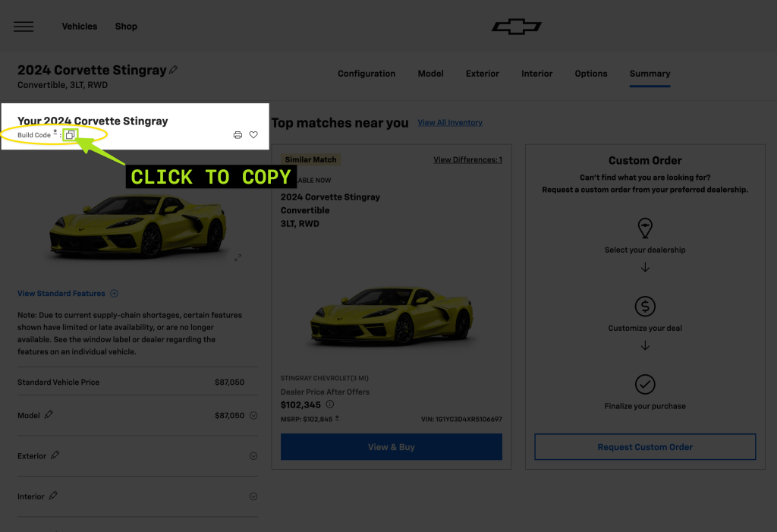Click the Chevrolet bowtie logo
Viewport: 777px width, 532px height.
pos(516,27)
